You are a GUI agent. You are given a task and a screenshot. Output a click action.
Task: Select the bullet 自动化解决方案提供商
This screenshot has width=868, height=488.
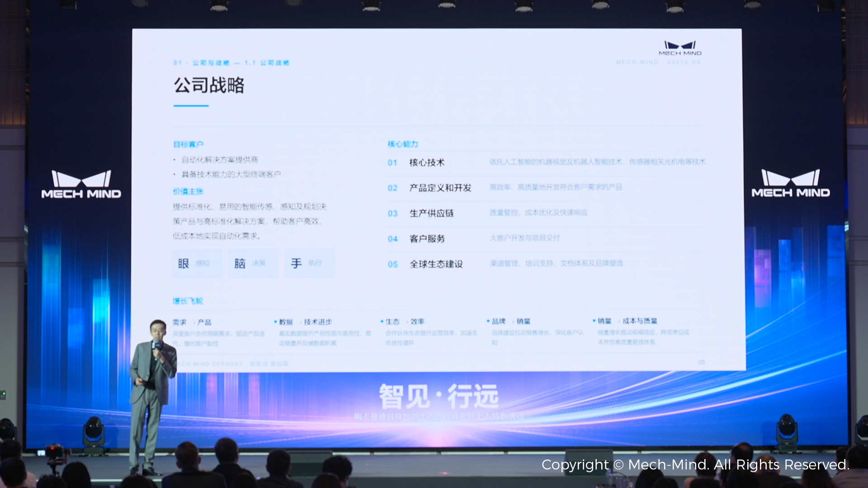(x=220, y=160)
